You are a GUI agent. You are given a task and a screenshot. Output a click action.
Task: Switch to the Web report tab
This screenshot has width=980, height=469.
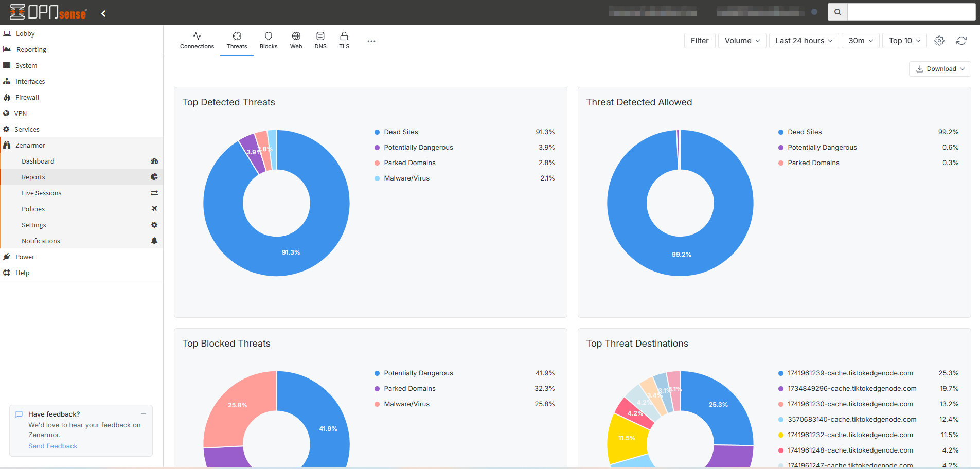(x=296, y=41)
